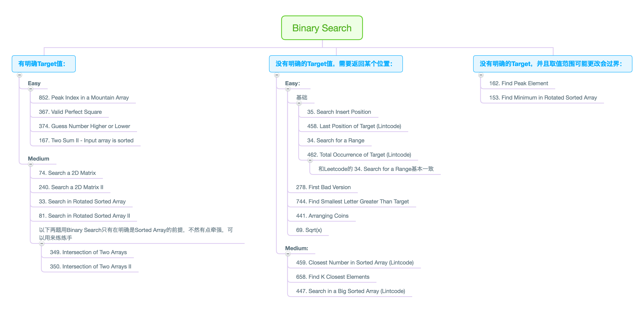Viewport: 644px width, 318px height.
Task: Collapse the 462. Total Occurrence node's note
Action: click(x=310, y=160)
